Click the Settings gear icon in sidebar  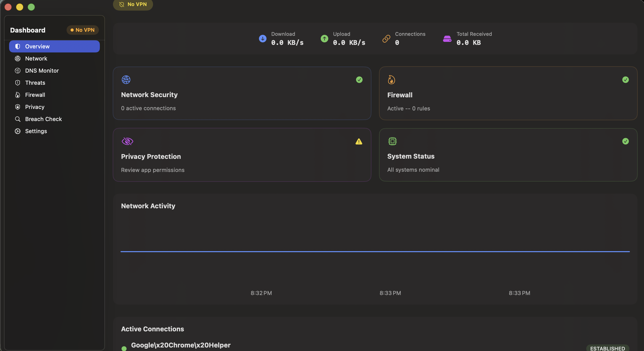(18, 131)
